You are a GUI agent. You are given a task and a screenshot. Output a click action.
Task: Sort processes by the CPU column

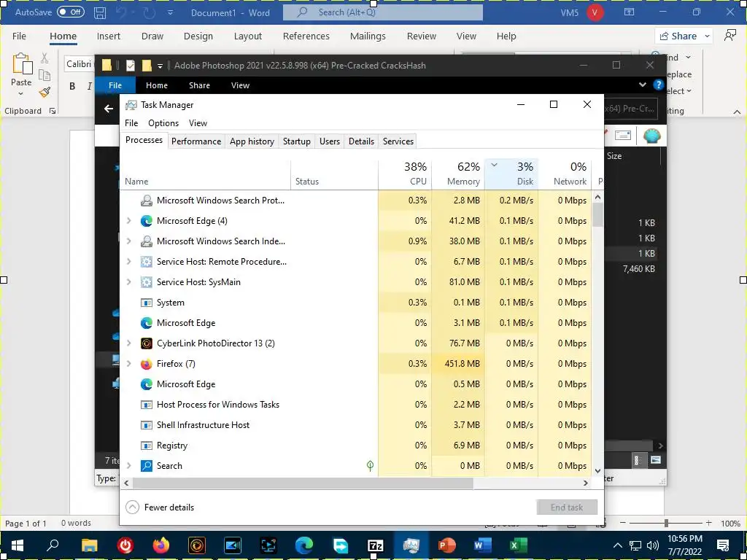tap(406, 174)
